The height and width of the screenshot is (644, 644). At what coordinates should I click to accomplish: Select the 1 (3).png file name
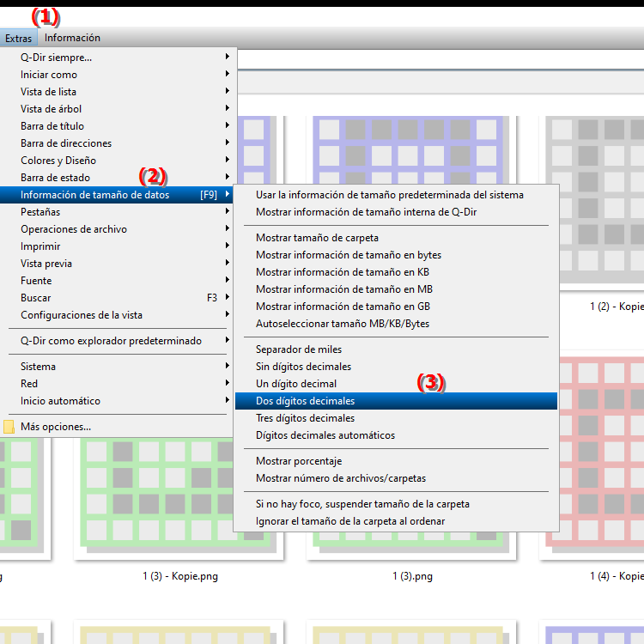412,576
